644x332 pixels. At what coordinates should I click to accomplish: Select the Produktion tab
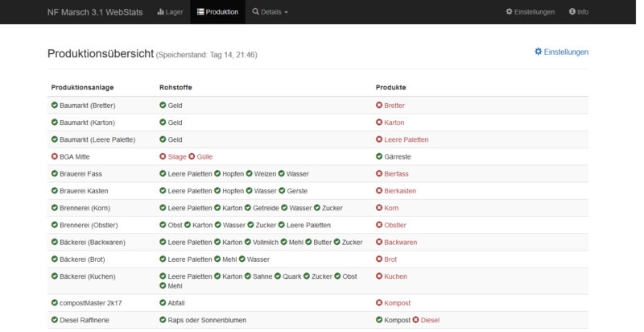click(217, 12)
